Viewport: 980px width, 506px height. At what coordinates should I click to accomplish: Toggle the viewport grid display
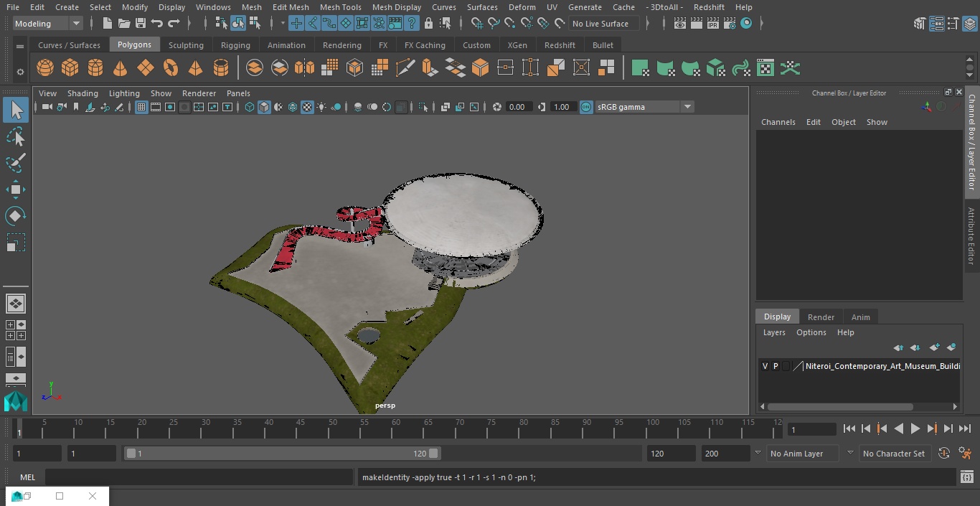click(x=141, y=107)
